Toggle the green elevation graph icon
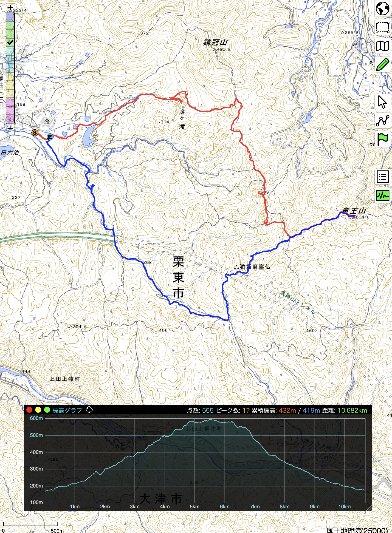The width and height of the screenshot is (392, 533). click(382, 196)
